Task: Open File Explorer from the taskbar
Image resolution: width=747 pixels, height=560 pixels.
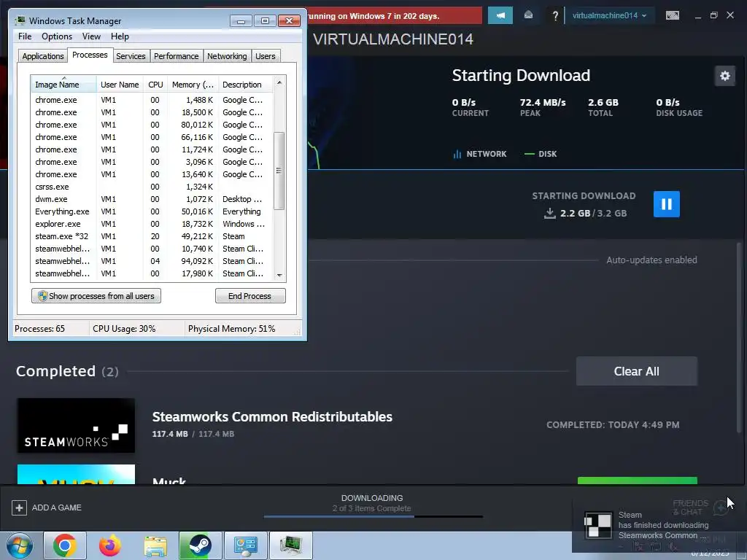Action: pos(155,545)
